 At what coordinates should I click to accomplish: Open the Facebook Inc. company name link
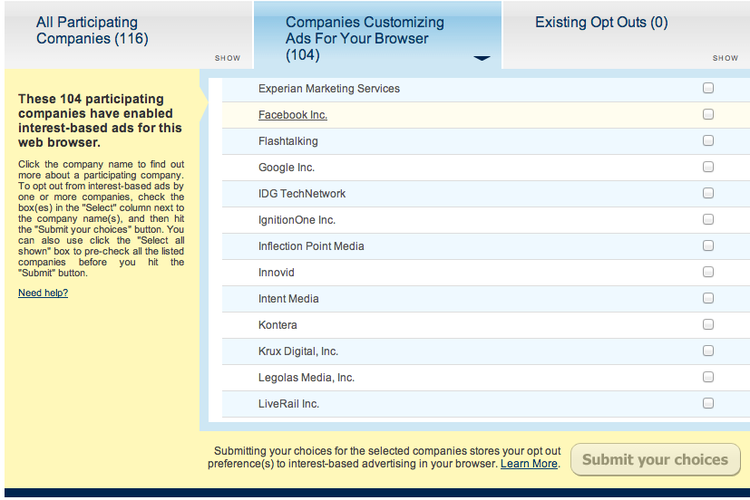click(293, 115)
